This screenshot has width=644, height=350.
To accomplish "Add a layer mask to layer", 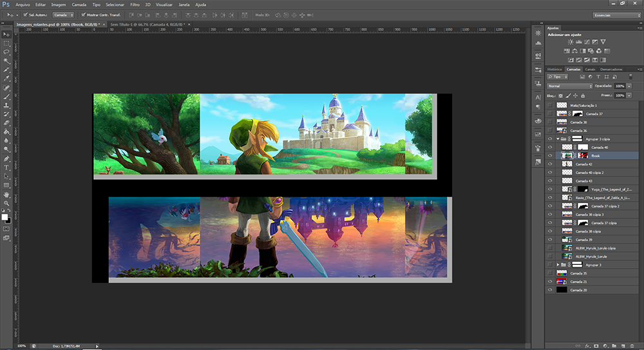I will click(596, 346).
